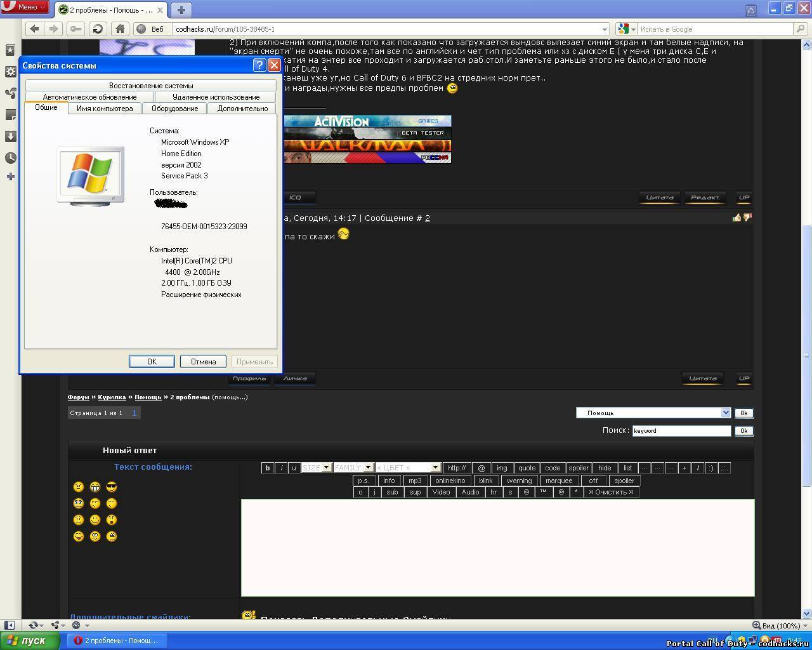Open the Opera Unite panel in sidebar
The image size is (812, 650).
tap(10, 93)
